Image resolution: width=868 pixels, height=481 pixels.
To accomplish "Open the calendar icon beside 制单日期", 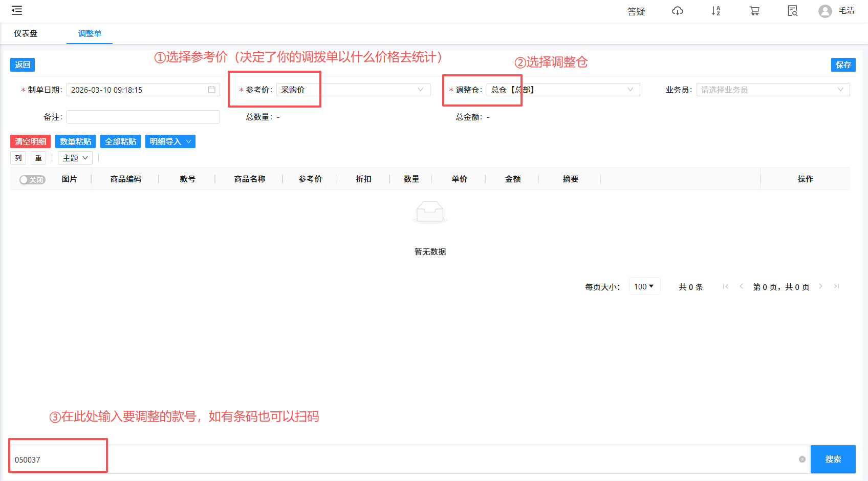I will [211, 89].
